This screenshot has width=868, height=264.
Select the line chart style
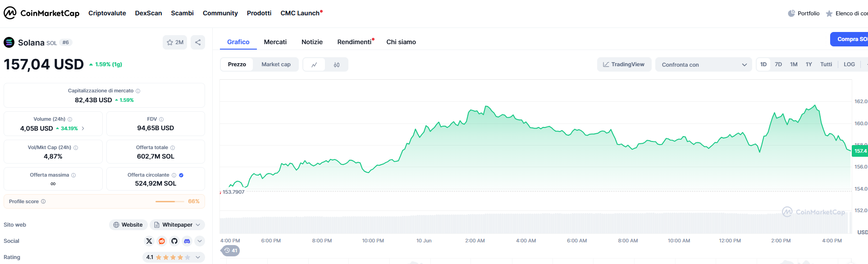314,64
